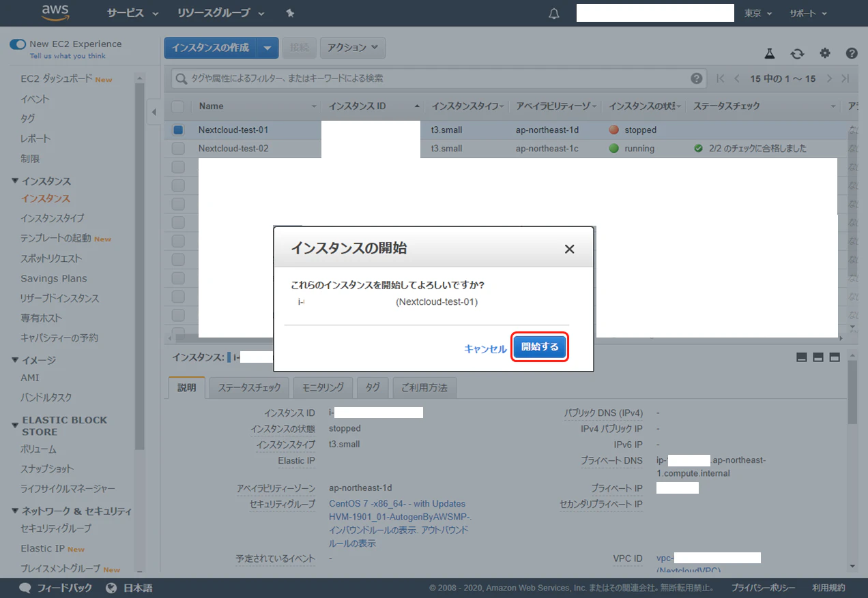The image size is (868, 598).
Task: Go to first page of results
Action: pos(721,78)
